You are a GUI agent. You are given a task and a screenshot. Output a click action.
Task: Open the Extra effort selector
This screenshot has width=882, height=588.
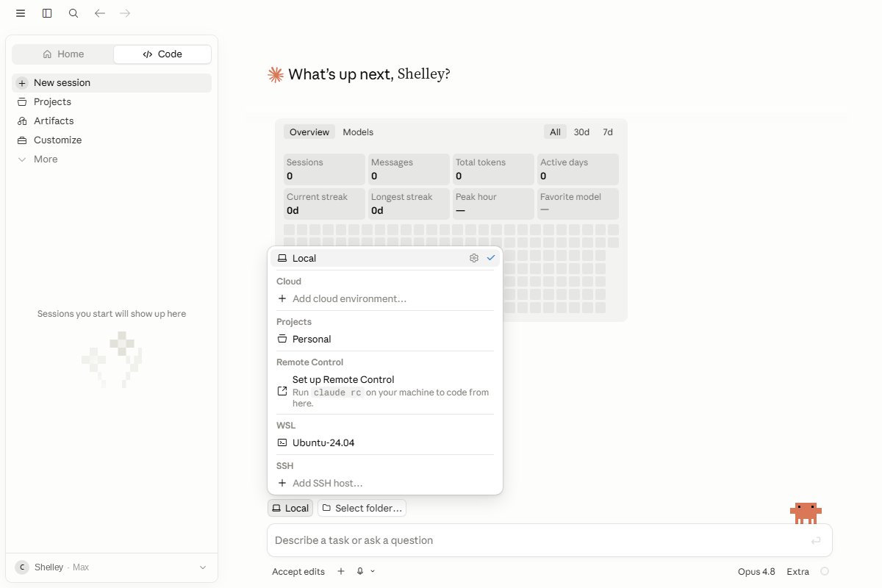point(798,572)
